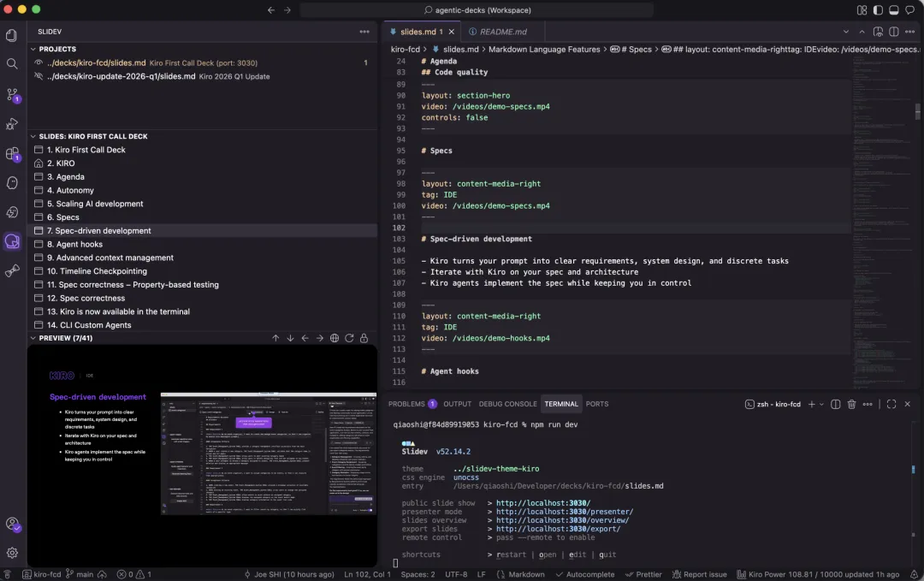The width and height of the screenshot is (924, 581).
Task: Close the slides.md tab
Action: [x=452, y=32]
